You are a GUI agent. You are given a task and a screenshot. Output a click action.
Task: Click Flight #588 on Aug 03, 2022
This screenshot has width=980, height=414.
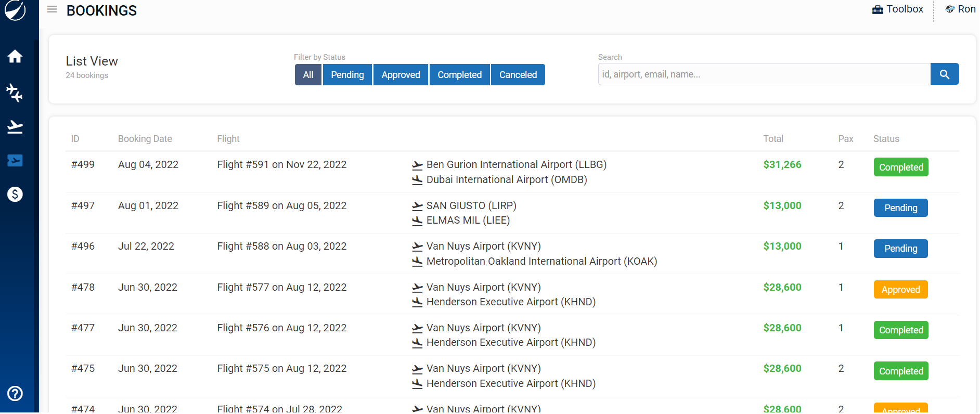click(282, 247)
